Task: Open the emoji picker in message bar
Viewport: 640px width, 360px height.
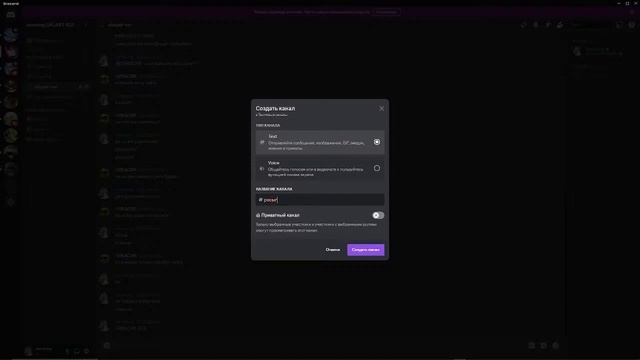Action: click(x=556, y=345)
